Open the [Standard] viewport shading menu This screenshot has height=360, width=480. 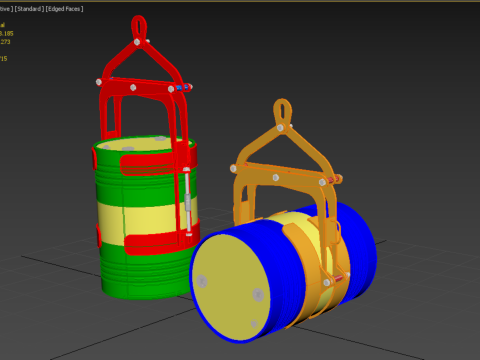point(29,9)
